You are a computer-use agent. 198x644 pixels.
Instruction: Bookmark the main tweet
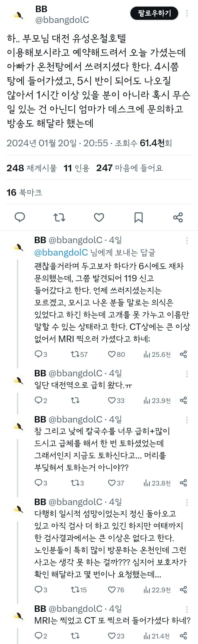138,217
